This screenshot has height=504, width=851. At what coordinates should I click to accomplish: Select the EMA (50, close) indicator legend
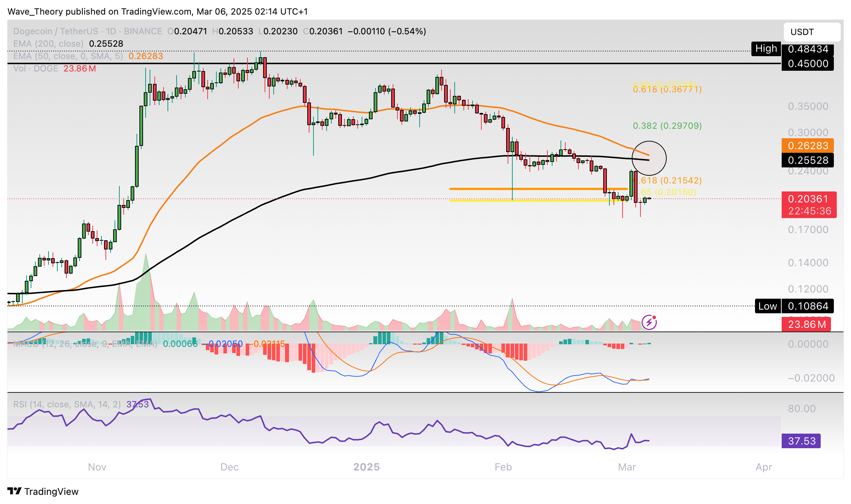click(x=68, y=56)
